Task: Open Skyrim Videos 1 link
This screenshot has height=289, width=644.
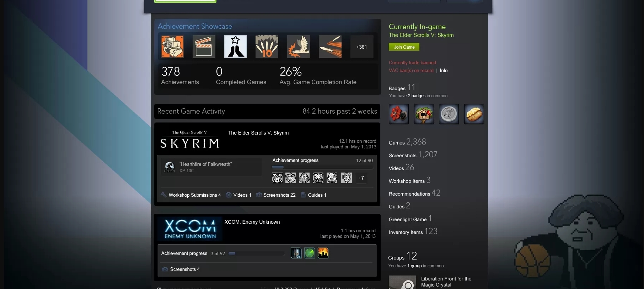Action: pos(242,195)
